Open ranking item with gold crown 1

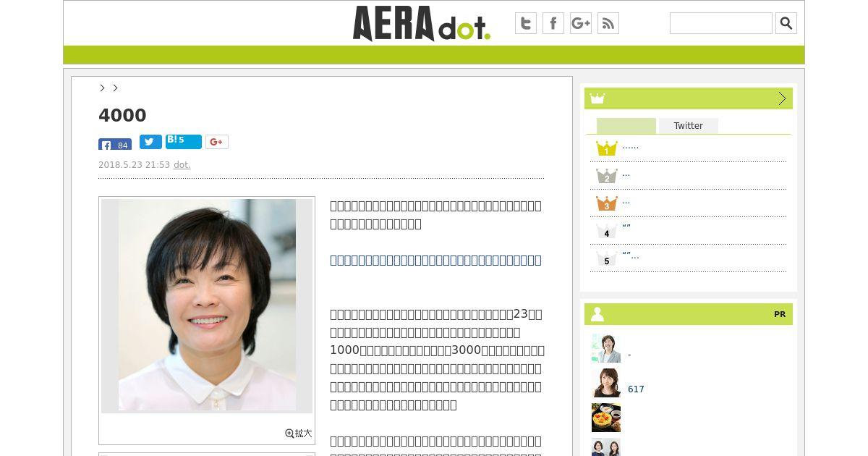(631, 146)
